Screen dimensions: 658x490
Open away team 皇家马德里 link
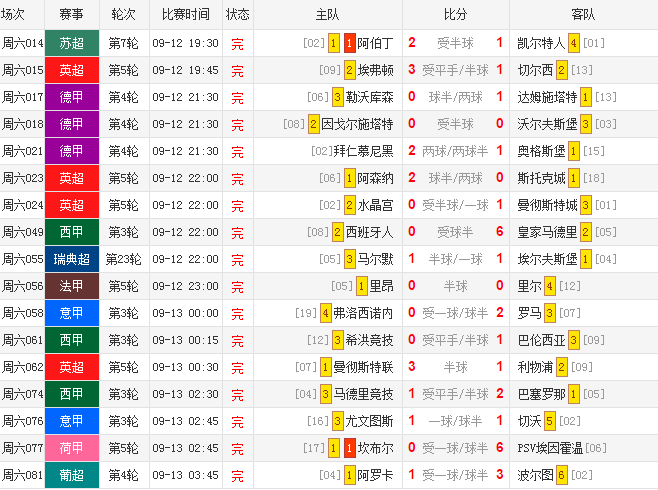pyautogui.click(x=547, y=232)
